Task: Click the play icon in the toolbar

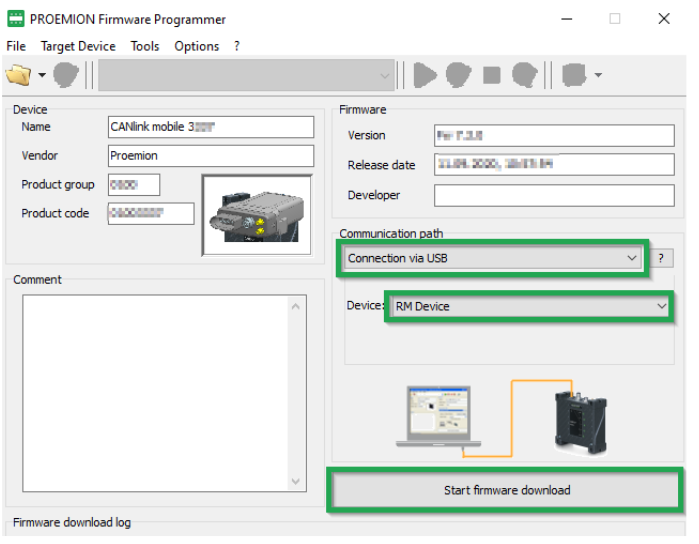Action: [426, 75]
